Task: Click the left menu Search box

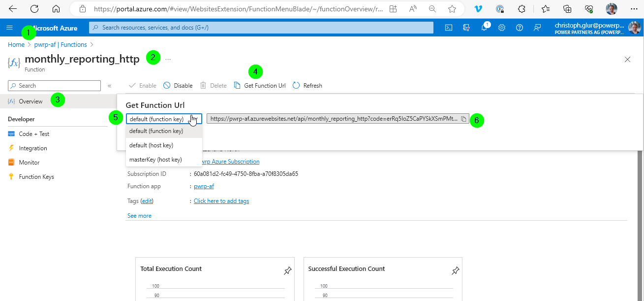Action: [55, 86]
